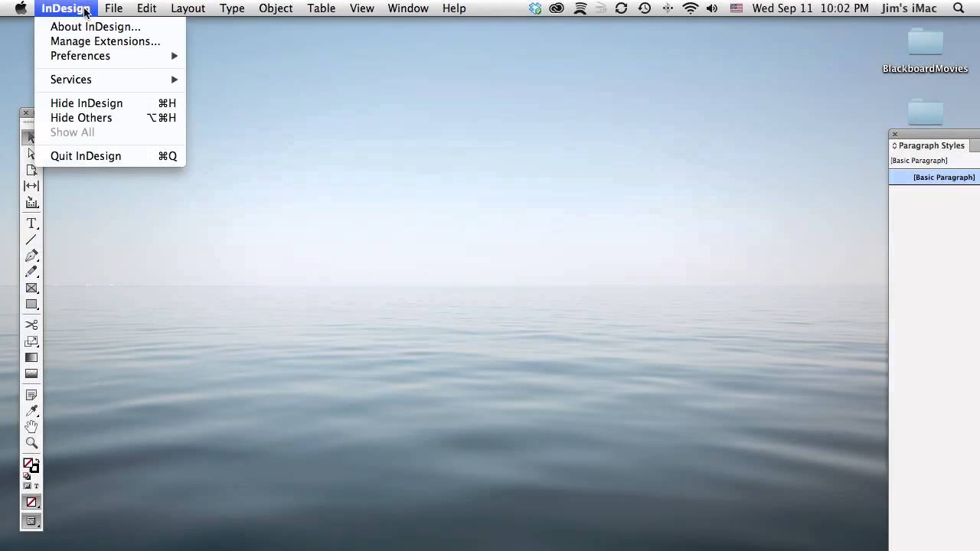The height and width of the screenshot is (551, 980).
Task: Select the Hand tool
Action: 31,426
